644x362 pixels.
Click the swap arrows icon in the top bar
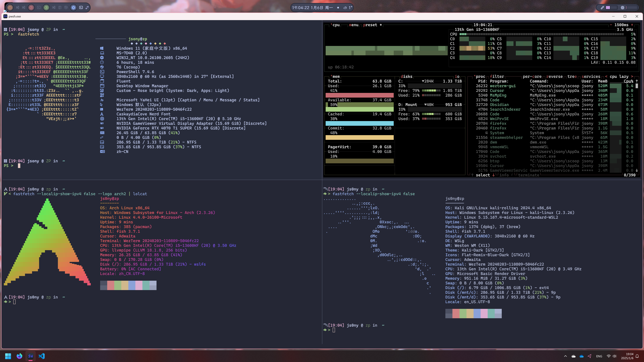87,8
